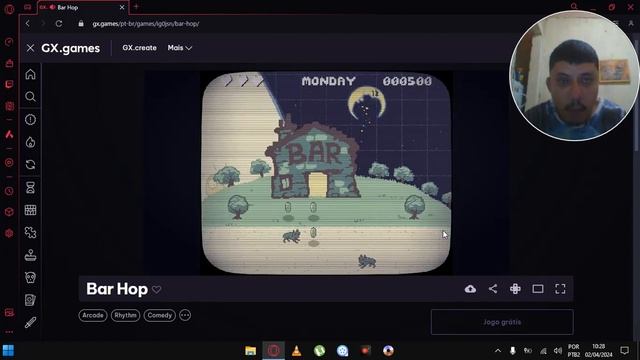Open the cards icon in sidebar
Viewport: 640px width, 360px height.
coord(30,300)
